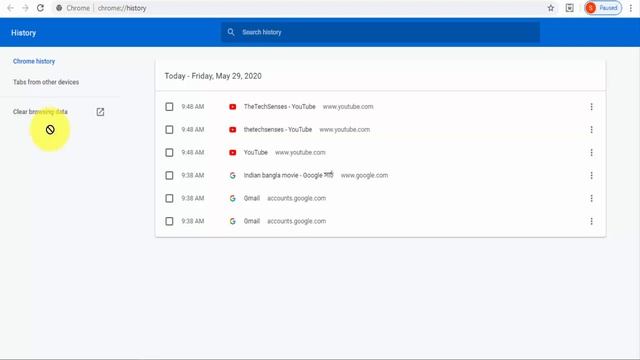Check the last Gmail history entry
The width and height of the screenshot is (640, 360).
tap(169, 221)
